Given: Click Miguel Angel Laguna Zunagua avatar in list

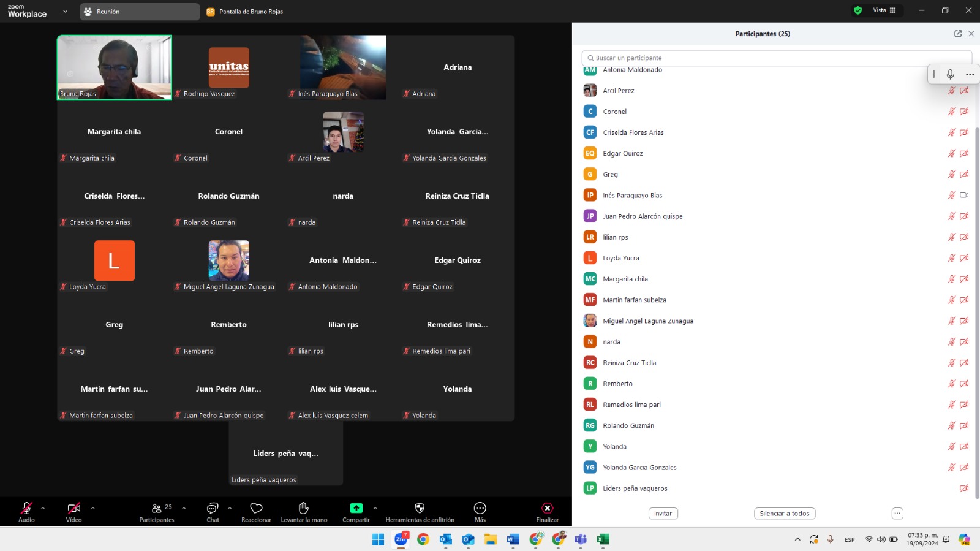Looking at the screenshot, I should (x=590, y=321).
